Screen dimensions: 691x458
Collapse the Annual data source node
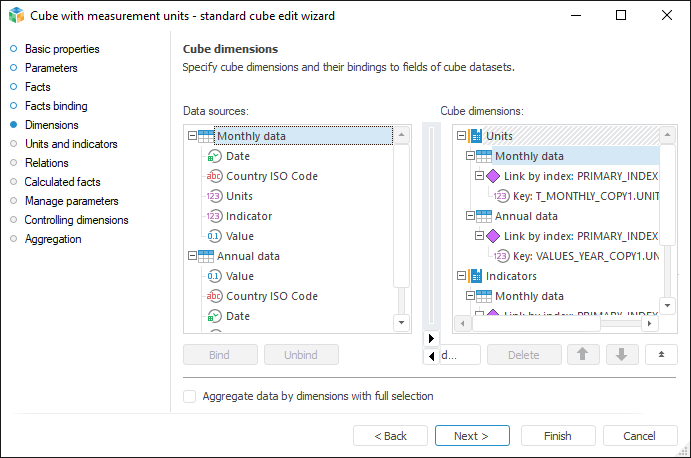(193, 256)
